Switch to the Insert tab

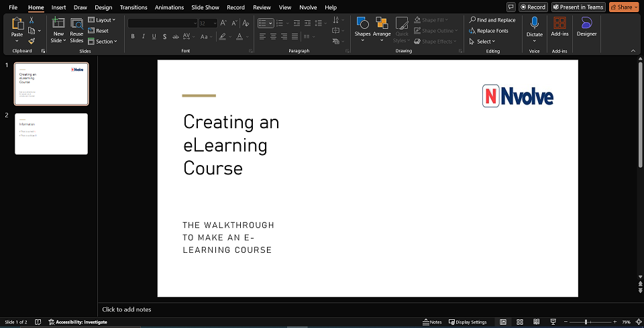coord(59,7)
